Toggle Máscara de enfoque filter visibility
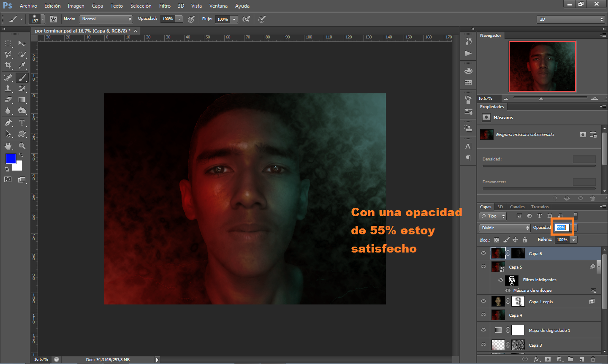Viewport: 608px width, 364px height. (508, 291)
